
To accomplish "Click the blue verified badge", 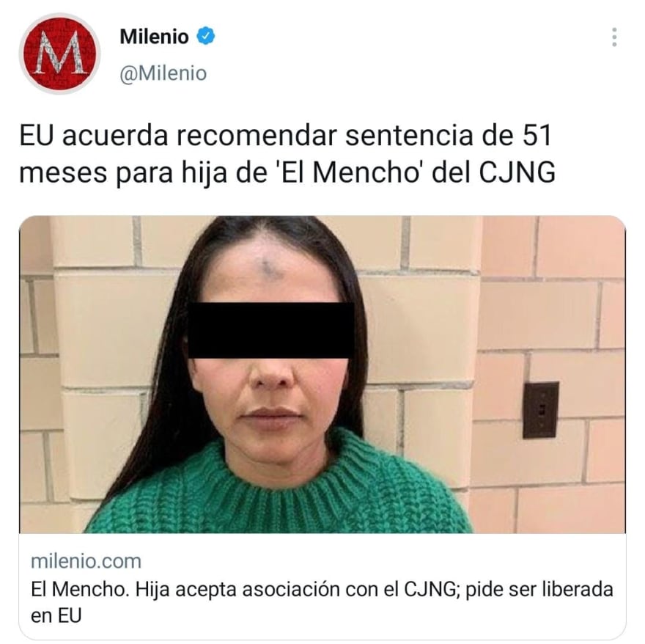I will pos(206,37).
